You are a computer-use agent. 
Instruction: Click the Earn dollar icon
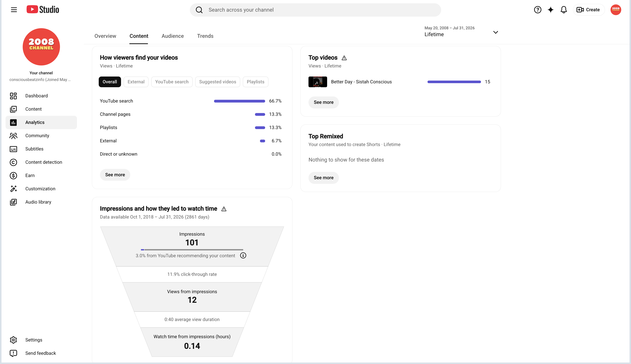tap(13, 176)
